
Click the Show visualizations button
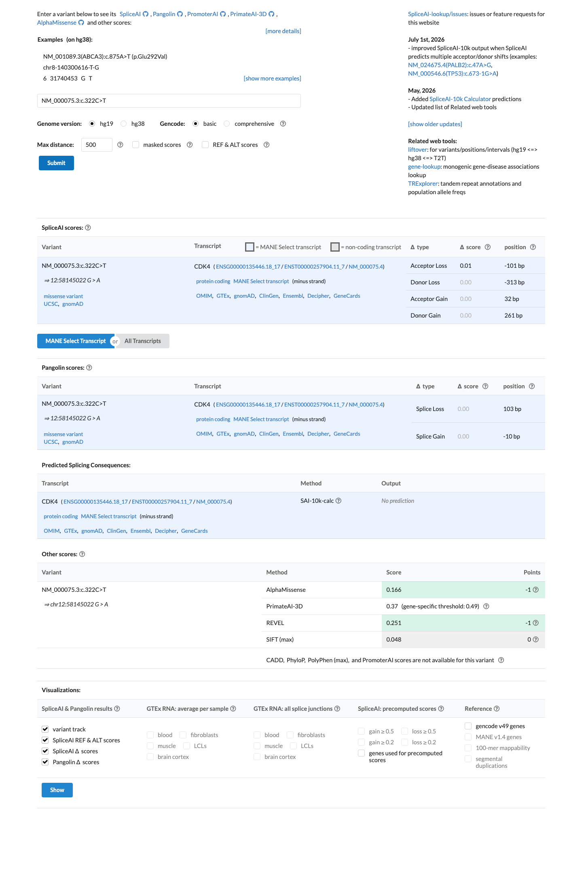coord(57,790)
